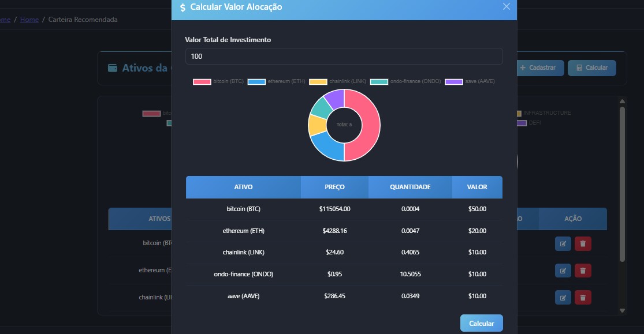Click the Calculator icon Calcular button in header
The image size is (644, 334).
591,68
